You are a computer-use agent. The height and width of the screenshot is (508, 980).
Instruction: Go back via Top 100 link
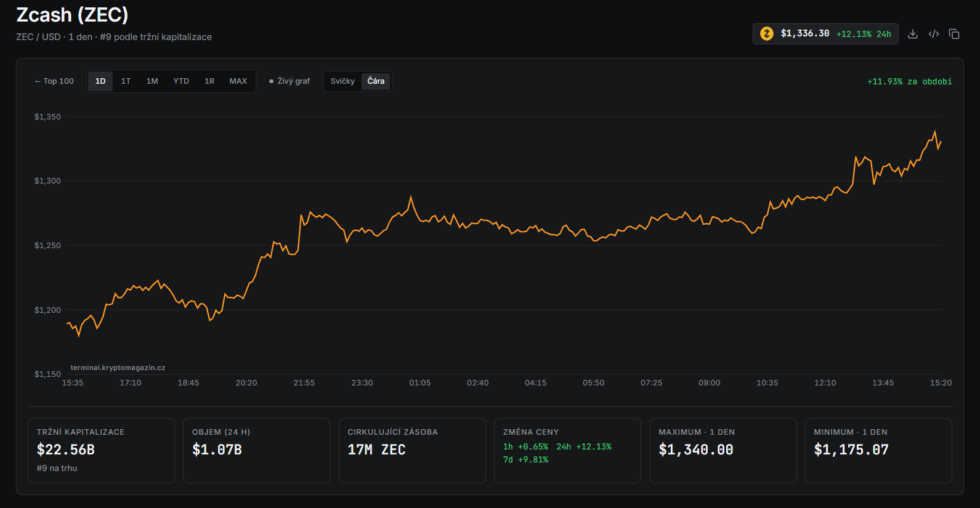pyautogui.click(x=54, y=81)
